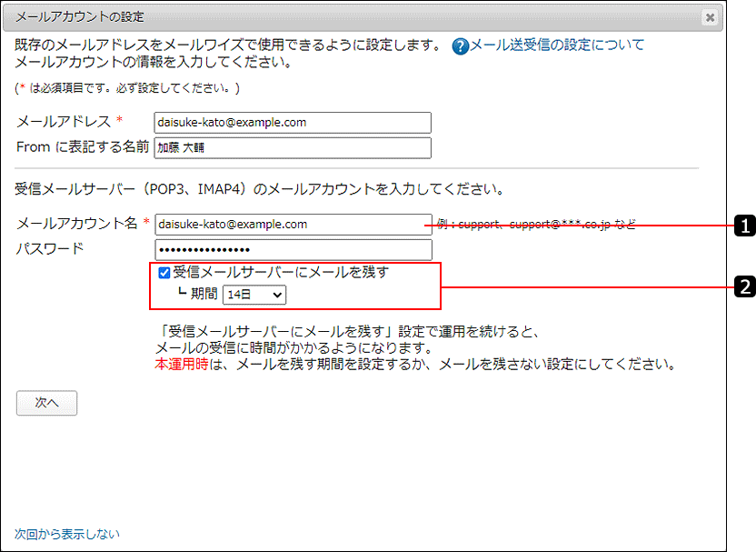Click the メールアカウント名 label
This screenshot has width=756, height=552.
77,224
